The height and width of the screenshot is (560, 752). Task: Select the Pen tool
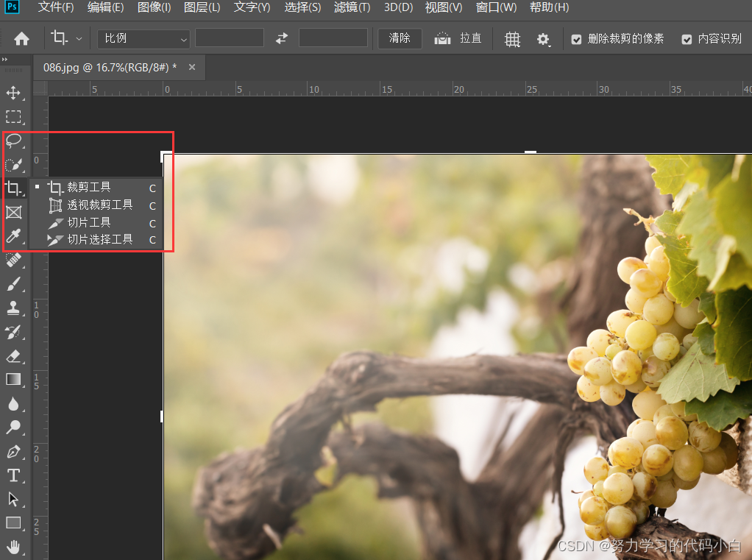pyautogui.click(x=13, y=451)
